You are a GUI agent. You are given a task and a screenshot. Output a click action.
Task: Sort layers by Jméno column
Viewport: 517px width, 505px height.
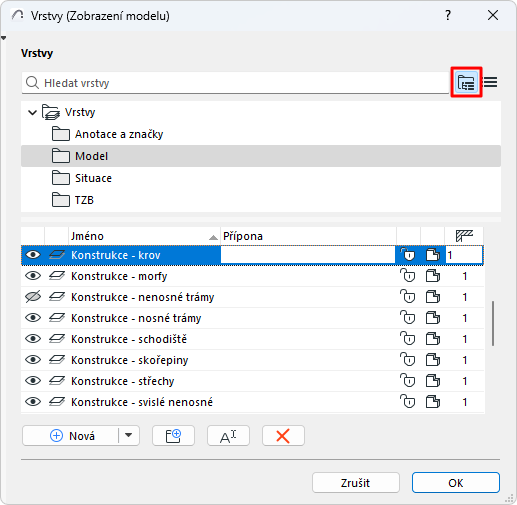point(144,236)
